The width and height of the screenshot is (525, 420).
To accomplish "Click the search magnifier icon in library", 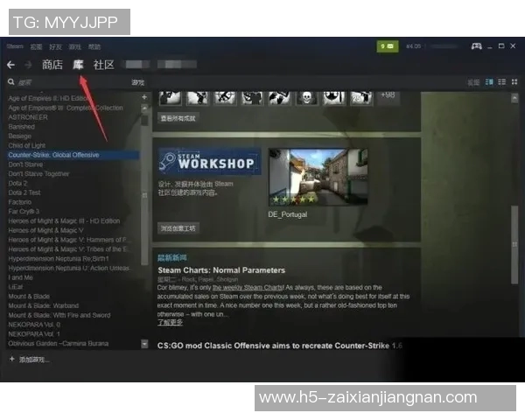I will (11, 82).
